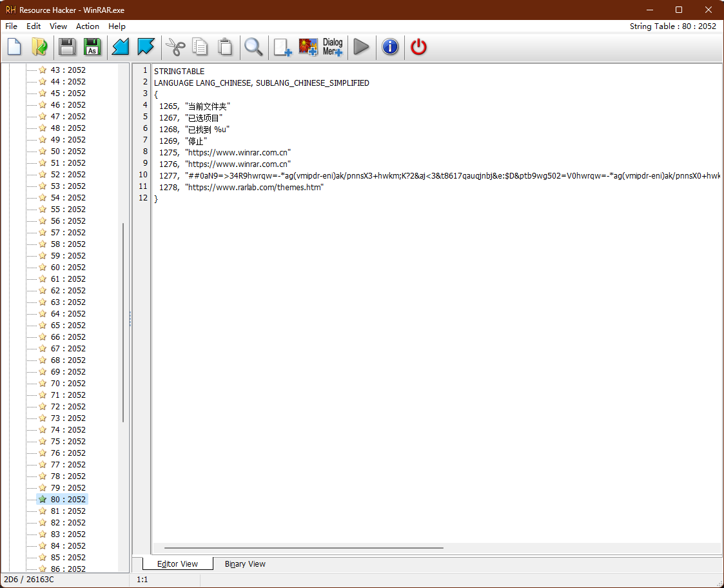Click the winrar.com.cn URL on line 8
Screen dimensions: 724x588
238,152
